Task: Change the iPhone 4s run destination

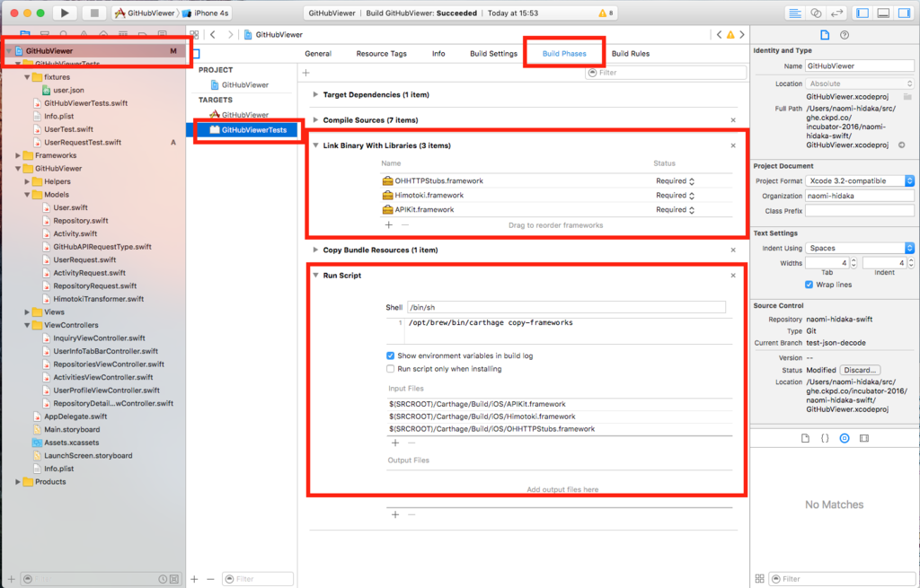Action: [x=206, y=13]
